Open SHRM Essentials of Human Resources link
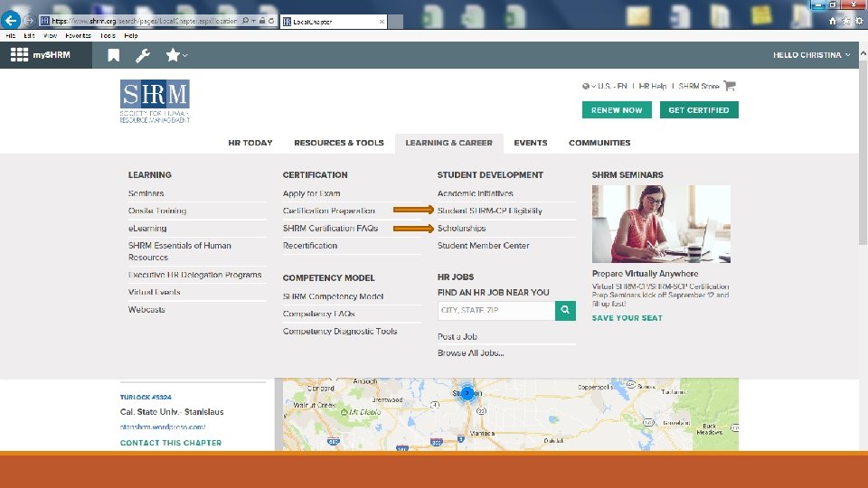This screenshot has height=488, width=868. [x=180, y=251]
